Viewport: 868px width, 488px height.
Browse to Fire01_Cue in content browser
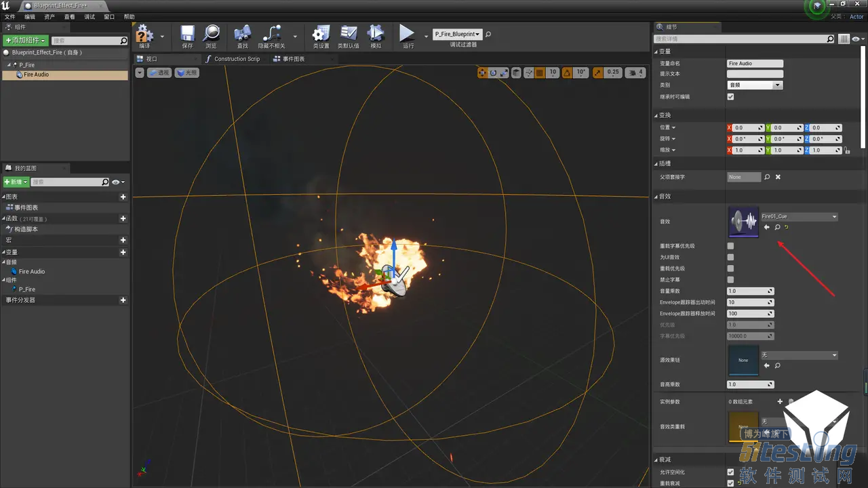[777, 227]
